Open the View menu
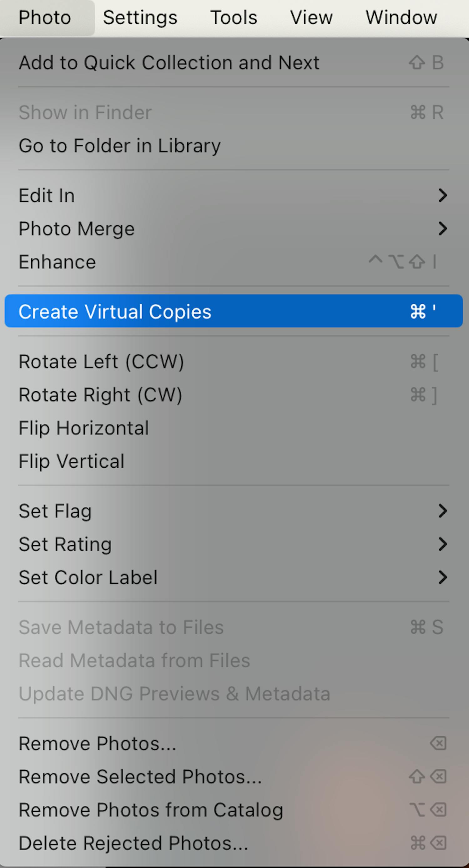469x868 pixels. 311,18
